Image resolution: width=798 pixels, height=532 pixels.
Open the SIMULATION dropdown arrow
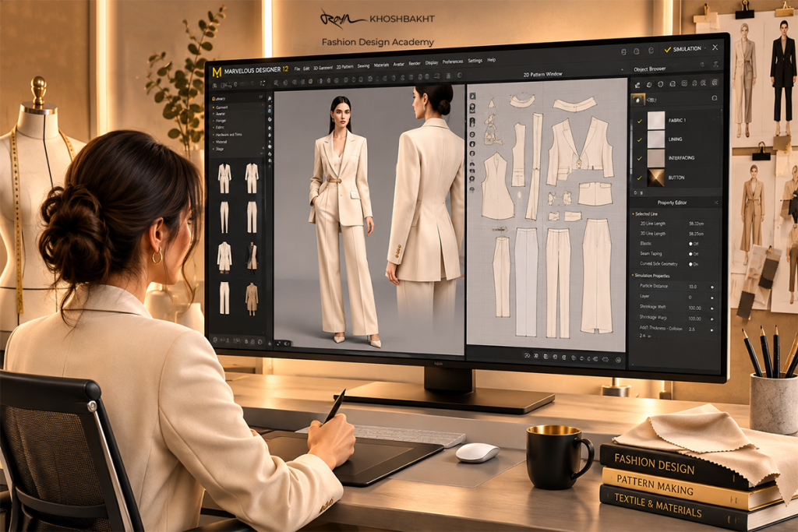tap(704, 48)
